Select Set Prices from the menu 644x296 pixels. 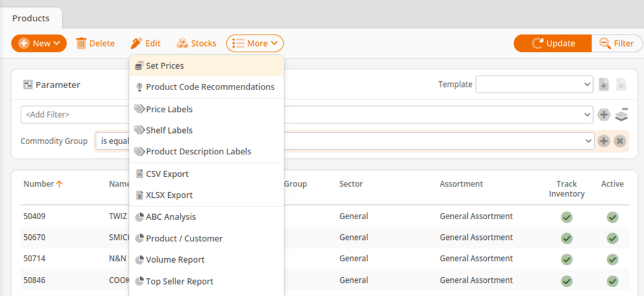click(x=165, y=65)
